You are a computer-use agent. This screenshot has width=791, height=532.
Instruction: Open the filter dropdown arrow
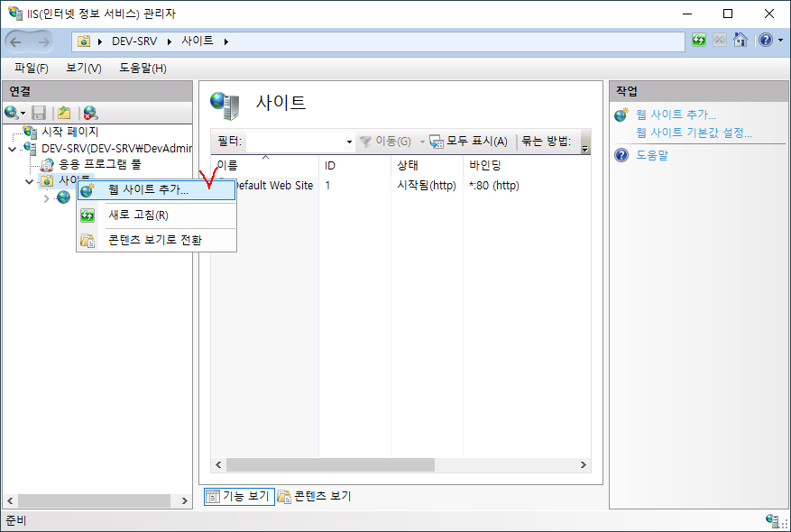click(x=349, y=142)
